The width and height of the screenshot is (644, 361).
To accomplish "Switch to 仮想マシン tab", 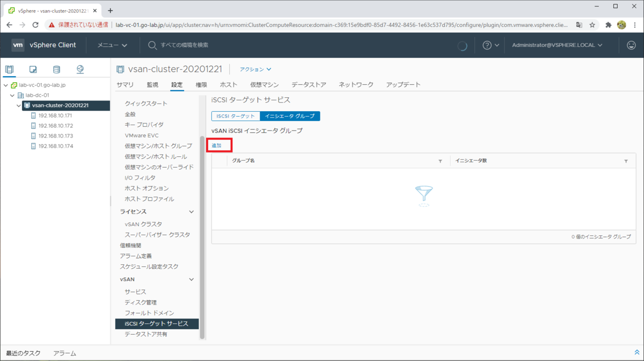I will pyautogui.click(x=265, y=84).
